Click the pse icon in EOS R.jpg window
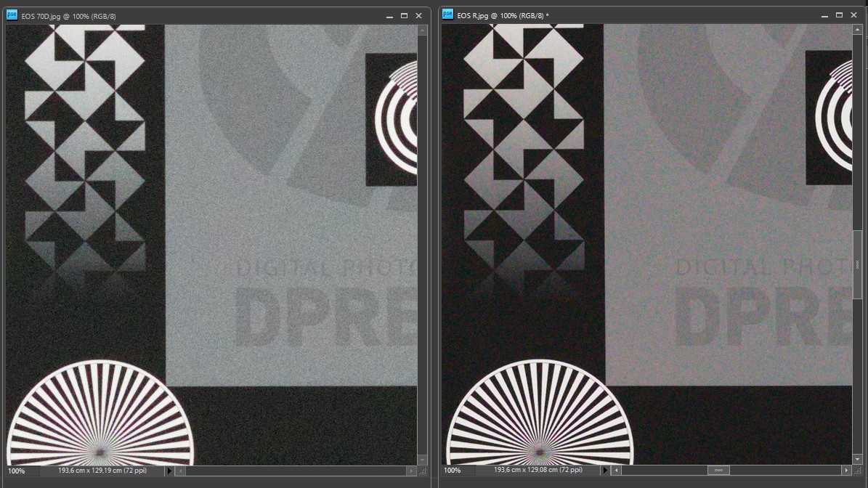This screenshot has height=488, width=868. (x=447, y=15)
